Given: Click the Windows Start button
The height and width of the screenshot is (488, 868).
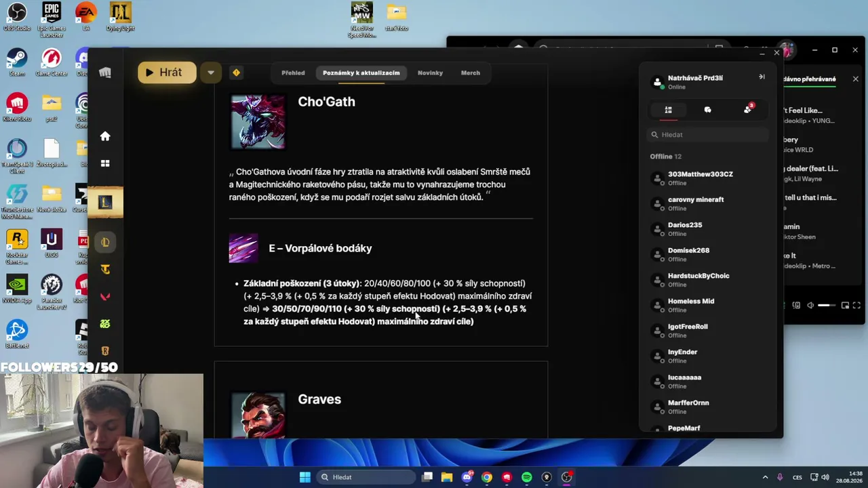Looking at the screenshot, I should tap(305, 477).
